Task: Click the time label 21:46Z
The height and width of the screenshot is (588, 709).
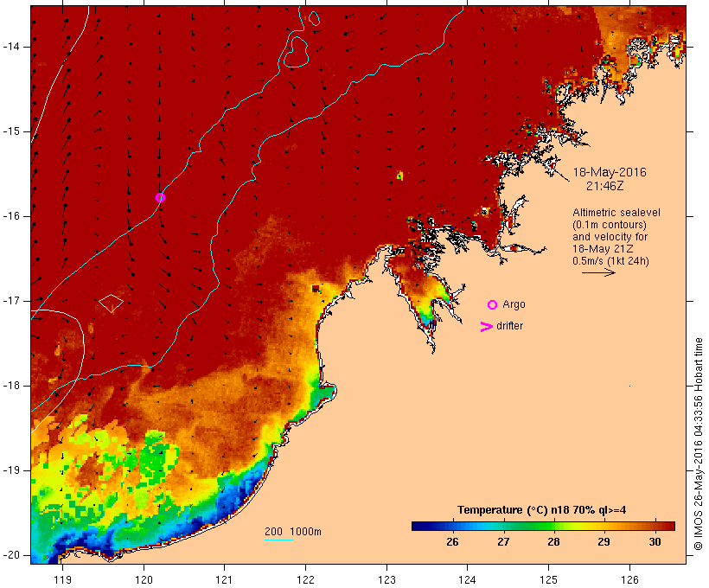Action: (x=605, y=186)
